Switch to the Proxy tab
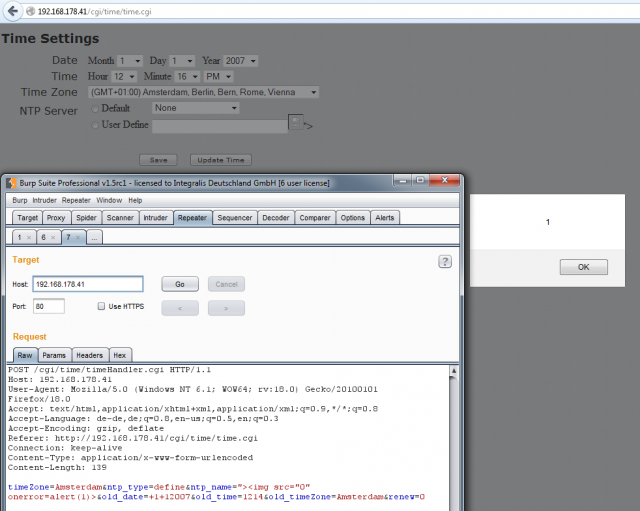 [56, 218]
